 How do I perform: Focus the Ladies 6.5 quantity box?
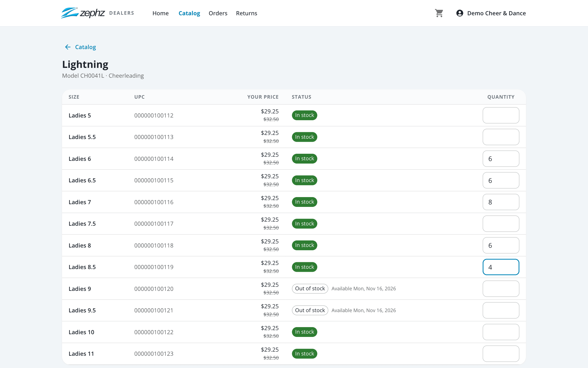[x=501, y=180]
